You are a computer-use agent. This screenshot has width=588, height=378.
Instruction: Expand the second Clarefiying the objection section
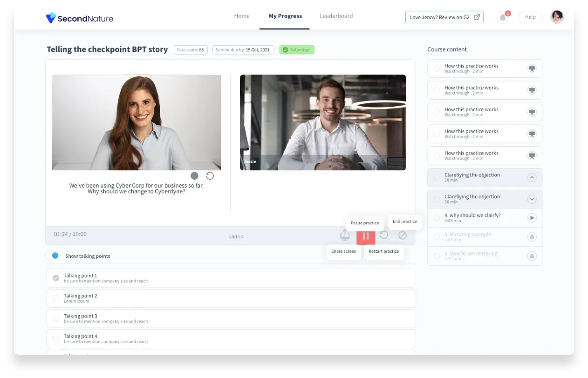(x=532, y=199)
